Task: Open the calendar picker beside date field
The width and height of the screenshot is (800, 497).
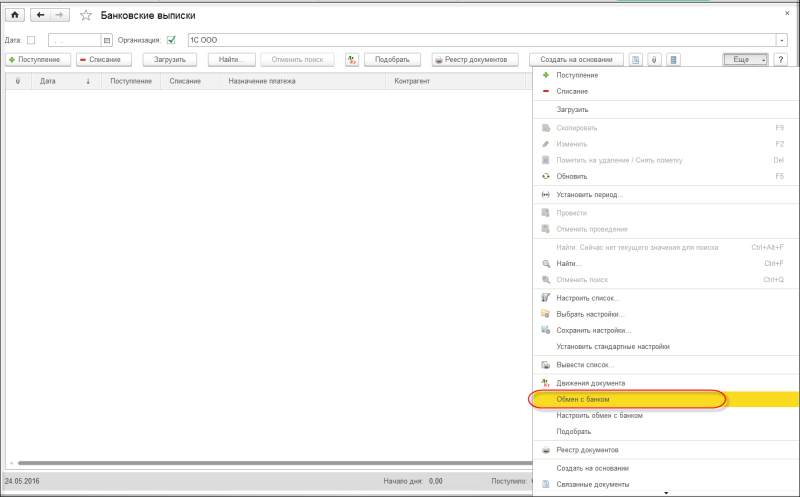Action: [x=107, y=40]
